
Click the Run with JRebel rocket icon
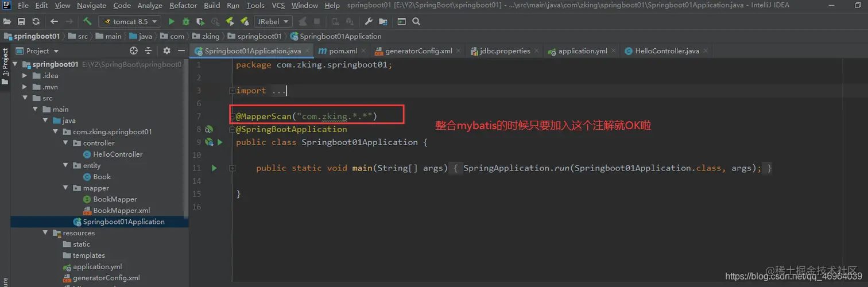click(230, 21)
